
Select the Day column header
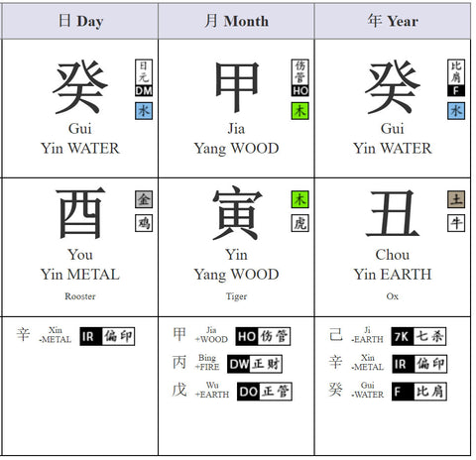point(80,21)
